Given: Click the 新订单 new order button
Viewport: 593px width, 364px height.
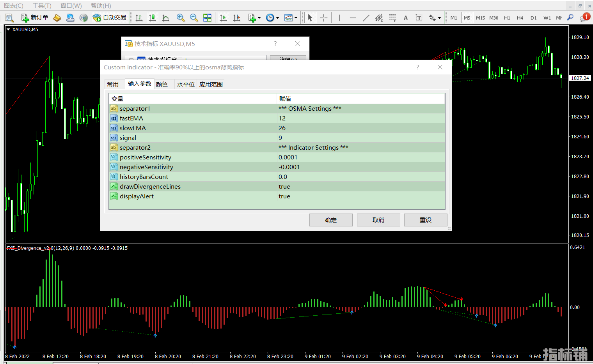Looking at the screenshot, I should (x=35, y=18).
